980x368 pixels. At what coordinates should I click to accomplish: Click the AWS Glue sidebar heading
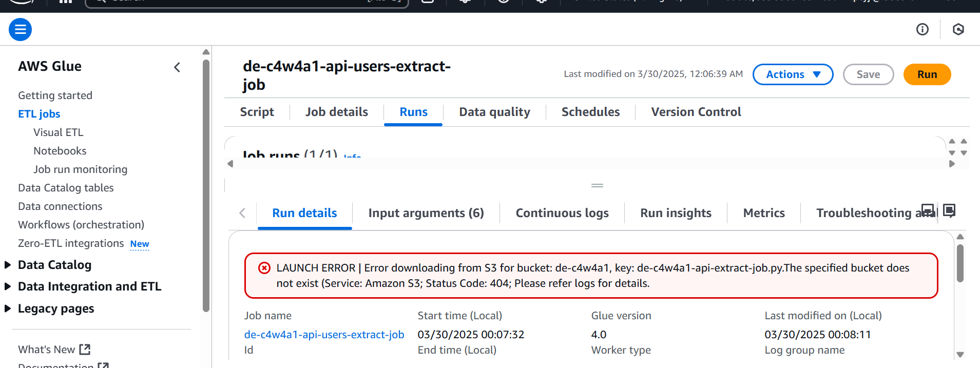50,66
